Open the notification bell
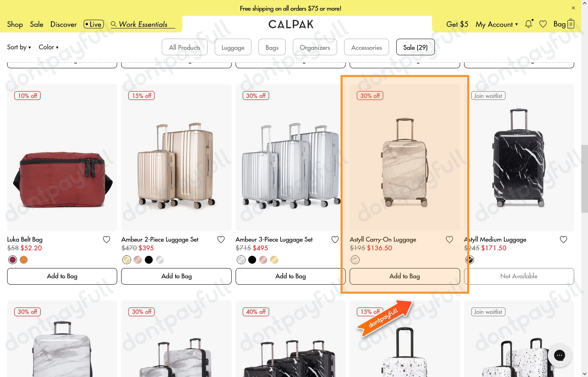Screen dimensions: 588x377 click(x=528, y=24)
